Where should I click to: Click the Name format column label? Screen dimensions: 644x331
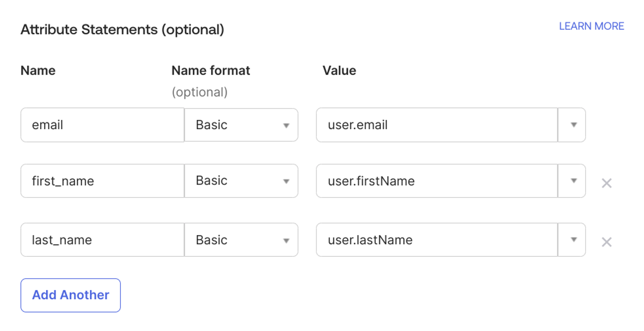(x=211, y=70)
